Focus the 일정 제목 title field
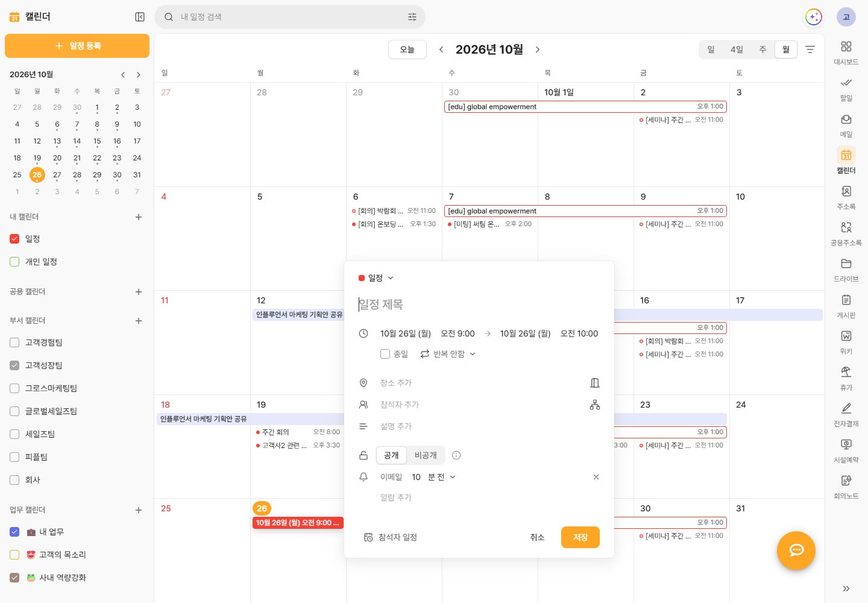The height and width of the screenshot is (603, 868). tap(479, 305)
